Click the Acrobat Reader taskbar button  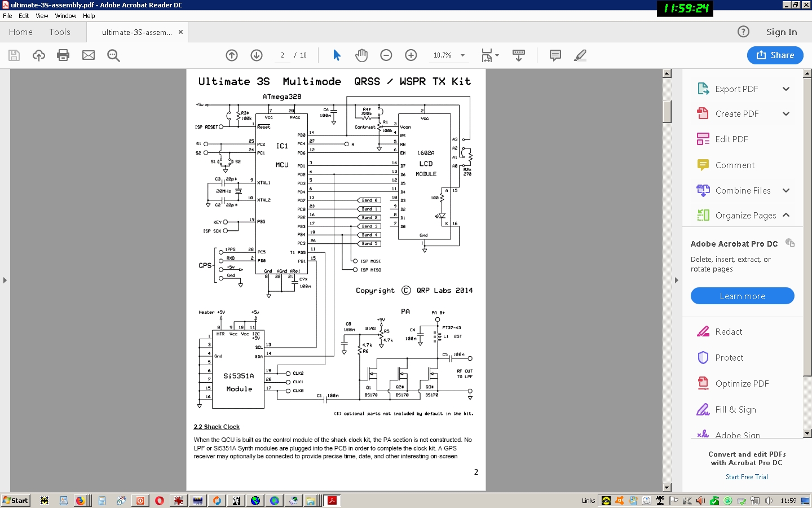pyautogui.click(x=333, y=501)
